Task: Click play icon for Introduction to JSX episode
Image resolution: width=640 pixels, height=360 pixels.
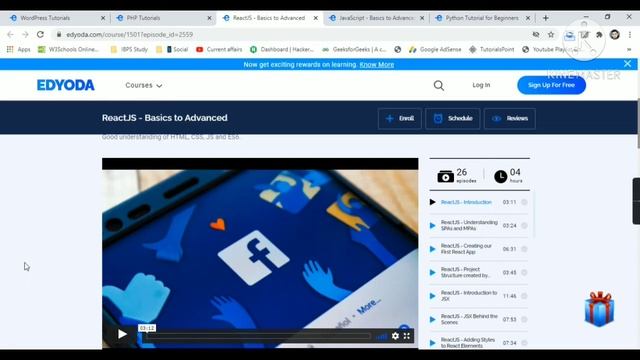Action: (433, 296)
